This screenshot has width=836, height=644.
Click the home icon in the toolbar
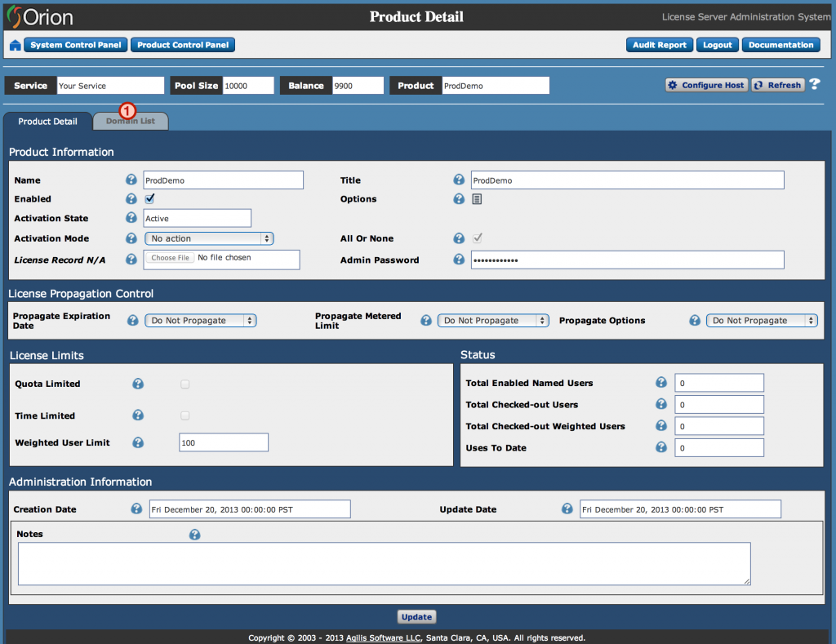[x=15, y=46]
